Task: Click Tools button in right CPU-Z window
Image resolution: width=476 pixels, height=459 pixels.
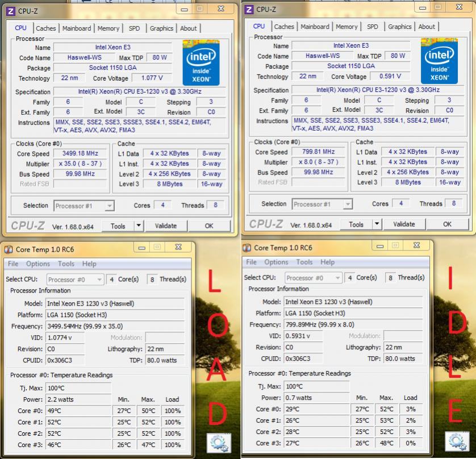Action: coord(356,224)
